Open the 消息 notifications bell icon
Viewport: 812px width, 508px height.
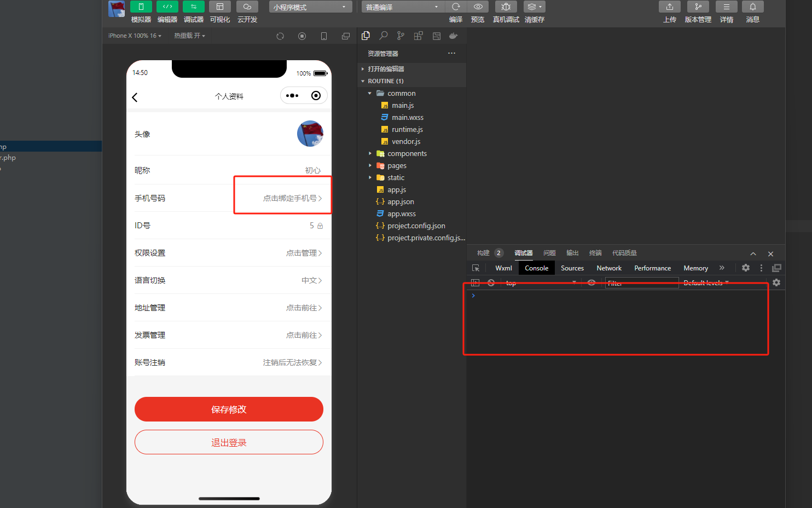pyautogui.click(x=752, y=7)
